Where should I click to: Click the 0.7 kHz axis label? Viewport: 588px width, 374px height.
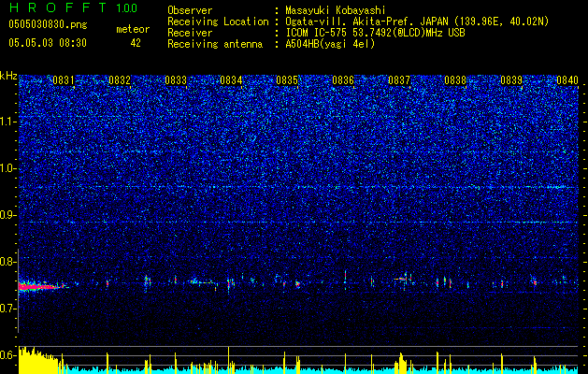point(7,309)
